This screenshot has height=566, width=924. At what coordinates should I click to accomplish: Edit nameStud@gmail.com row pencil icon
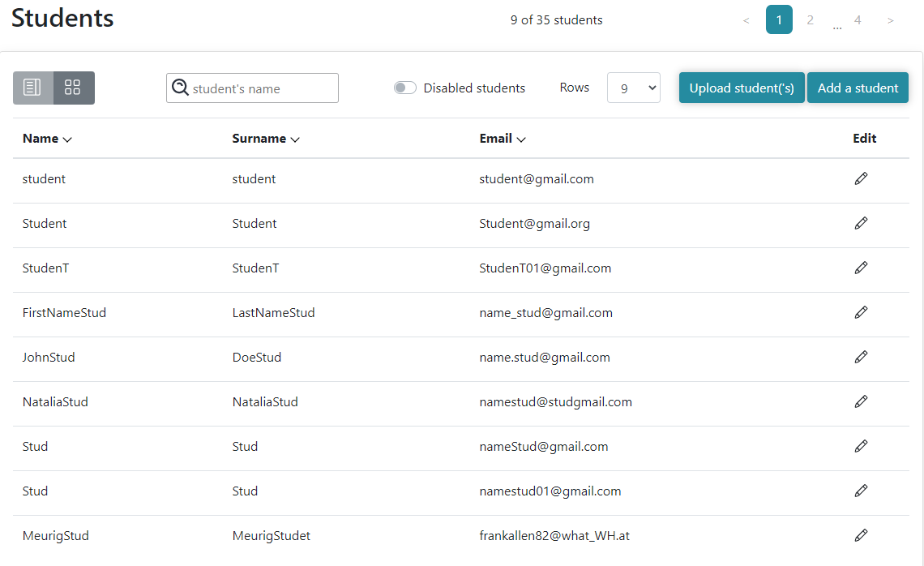[861, 446]
